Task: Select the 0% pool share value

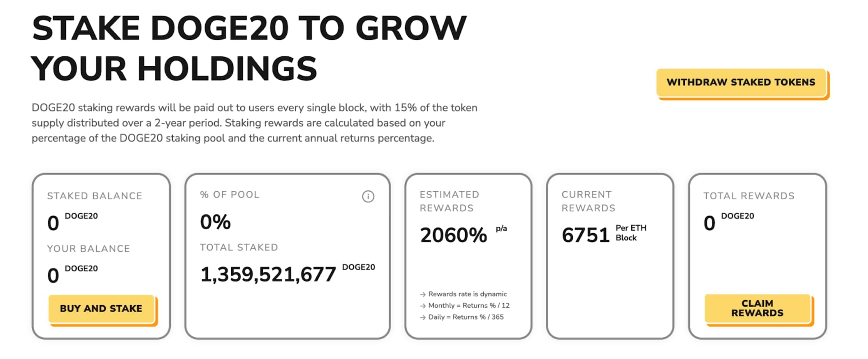Action: tap(215, 222)
